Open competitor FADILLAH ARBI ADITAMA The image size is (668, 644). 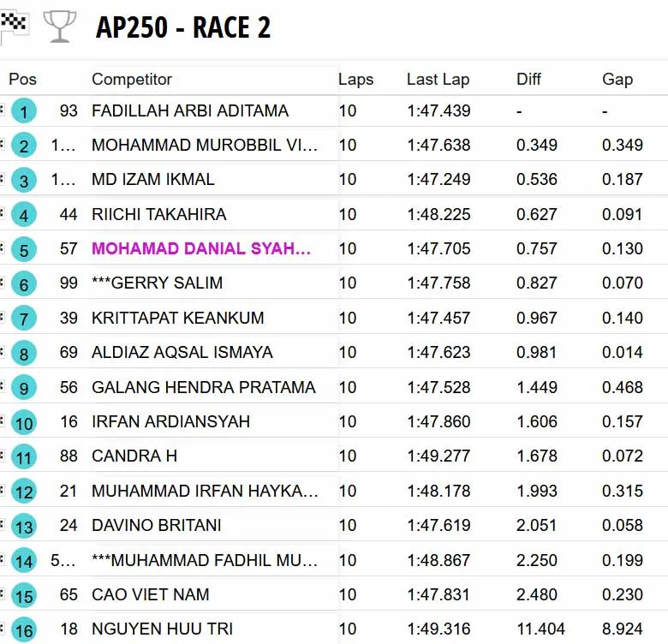click(x=190, y=111)
